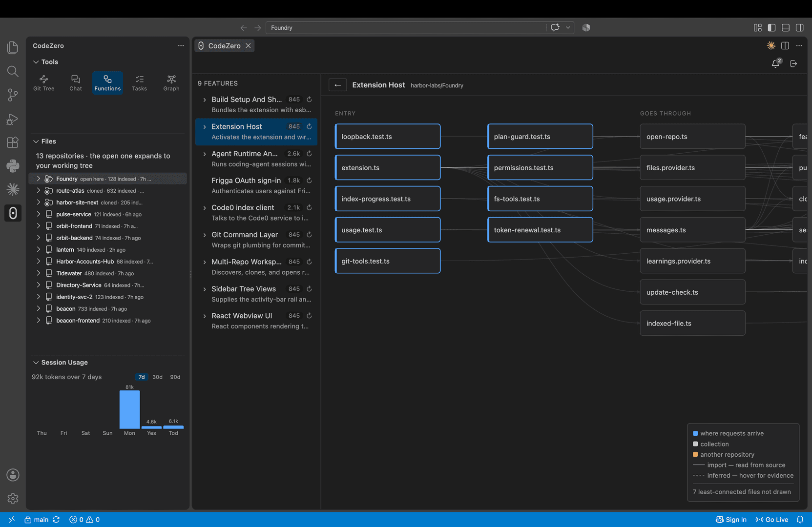Switch to the Tasks tool

coord(140,83)
